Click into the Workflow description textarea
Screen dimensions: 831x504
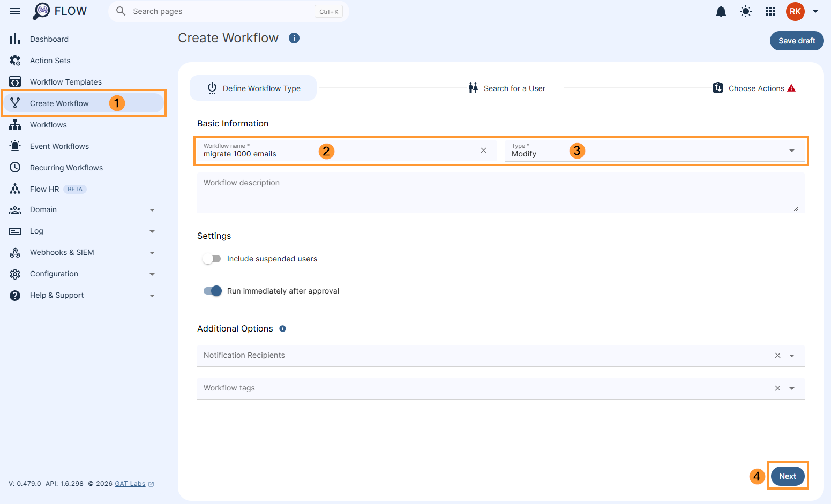[501, 193]
